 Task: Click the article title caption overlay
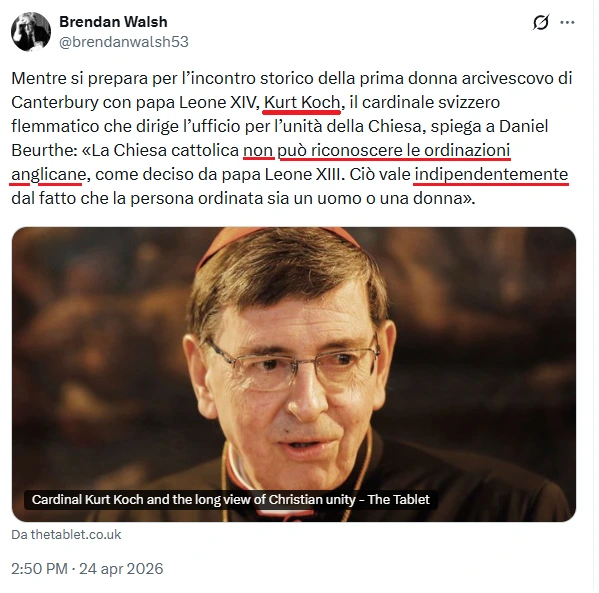click(x=231, y=499)
